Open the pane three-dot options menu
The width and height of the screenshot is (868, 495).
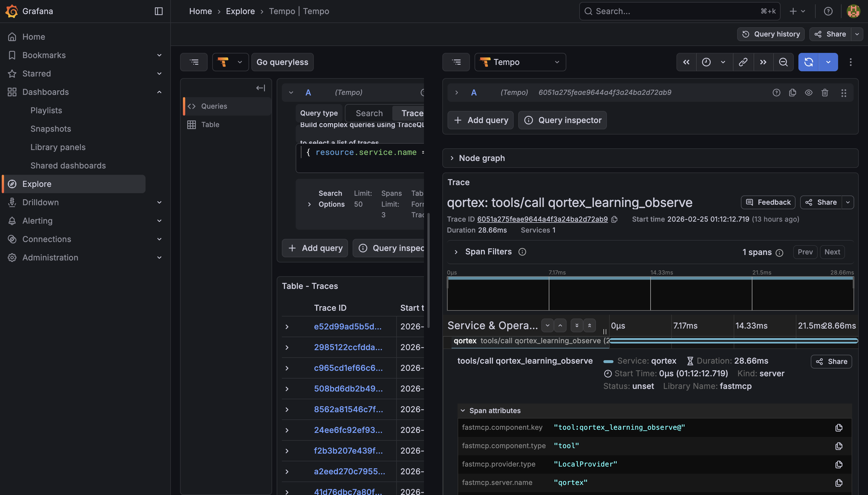pyautogui.click(x=851, y=62)
